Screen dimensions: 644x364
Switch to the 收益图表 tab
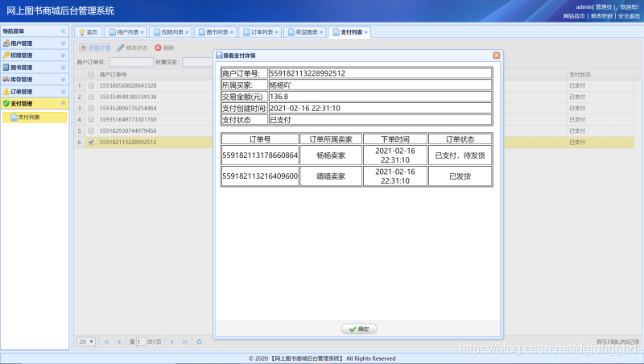[307, 32]
